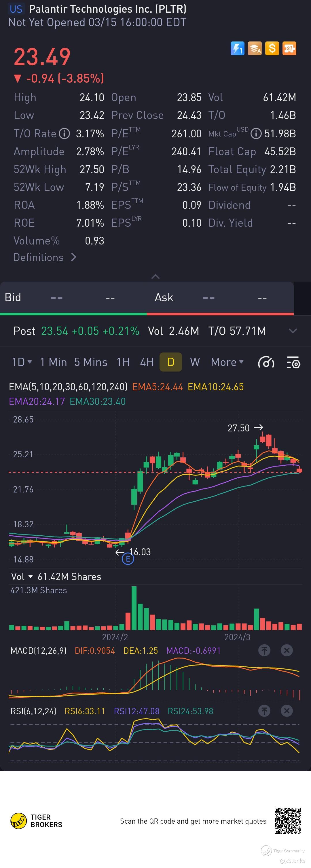Tap the EMA(5,10,20,30,60,120,240) indicator label
This screenshot has height=868, width=311.
click(x=68, y=387)
